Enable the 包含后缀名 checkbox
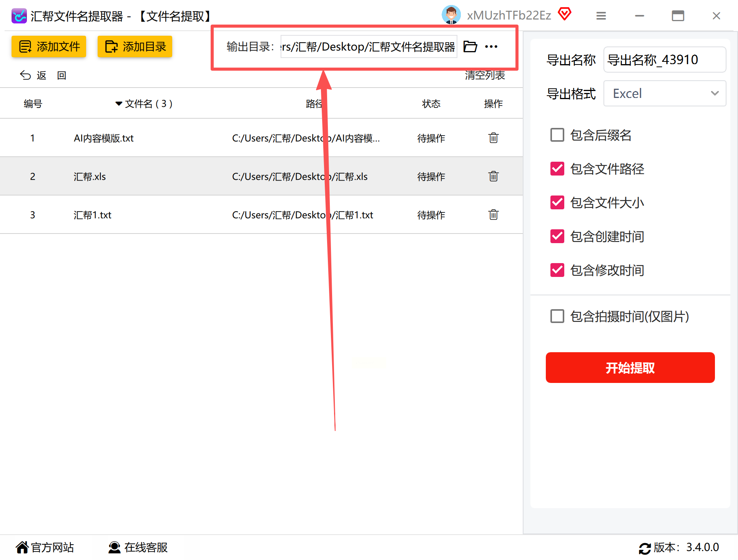 tap(557, 135)
